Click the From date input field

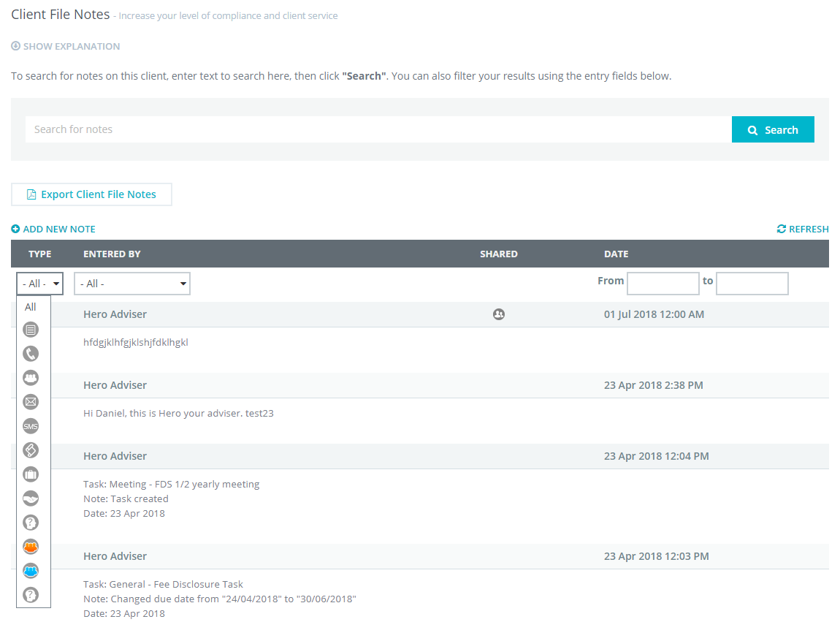tap(663, 284)
